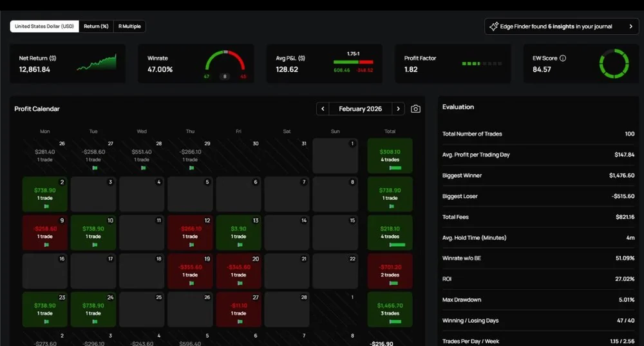The image size is (644, 346).
Task: Click flag icon on February 24
Action: 95,322
